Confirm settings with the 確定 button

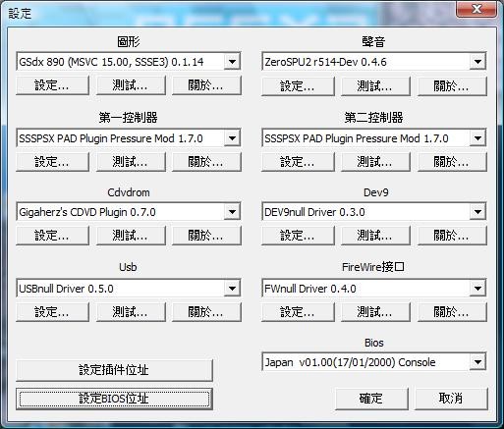[x=371, y=399]
